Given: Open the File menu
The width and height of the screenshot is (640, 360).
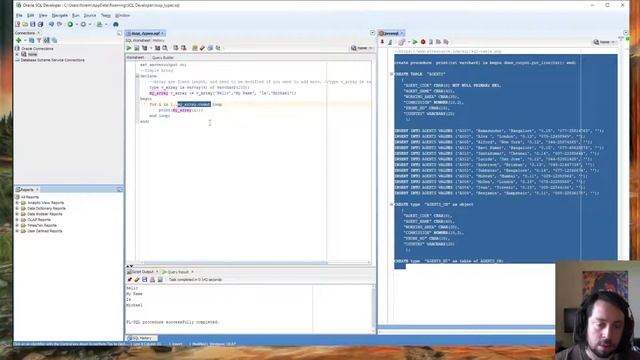Looking at the screenshot, I should [x=19, y=16].
